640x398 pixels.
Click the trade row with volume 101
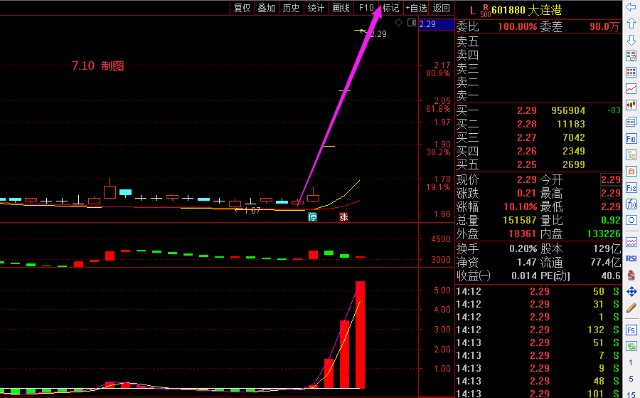[538, 394]
